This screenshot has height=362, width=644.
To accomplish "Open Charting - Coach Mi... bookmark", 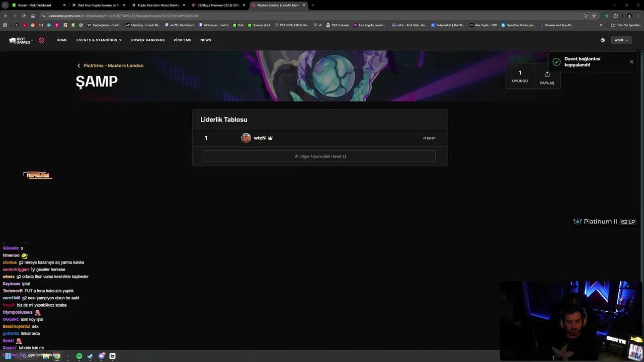I will [x=143, y=25].
